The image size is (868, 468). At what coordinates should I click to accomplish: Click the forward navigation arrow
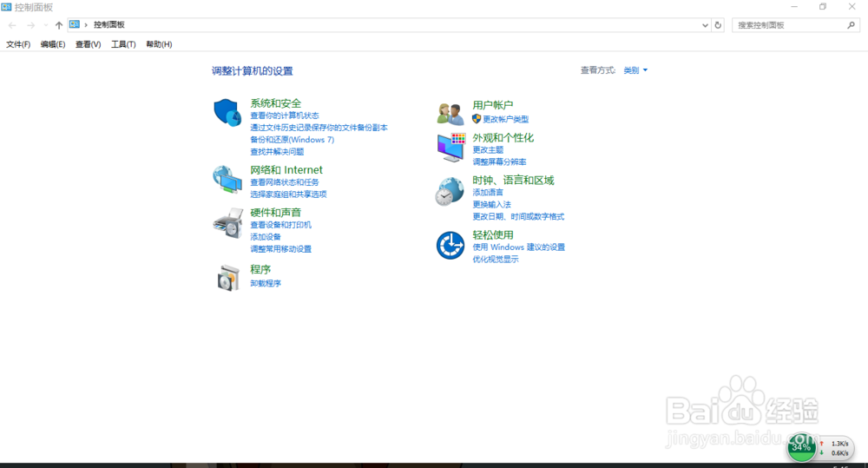(x=31, y=25)
